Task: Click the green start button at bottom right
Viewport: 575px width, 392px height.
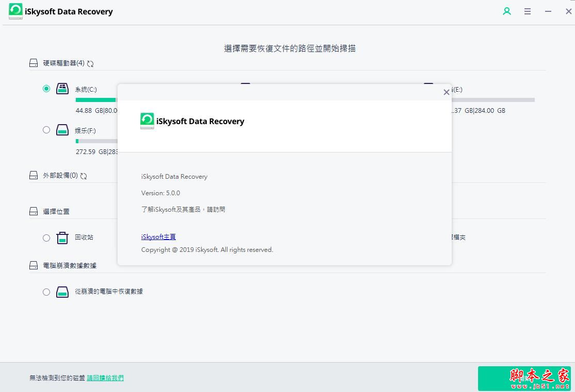Action: click(x=524, y=378)
